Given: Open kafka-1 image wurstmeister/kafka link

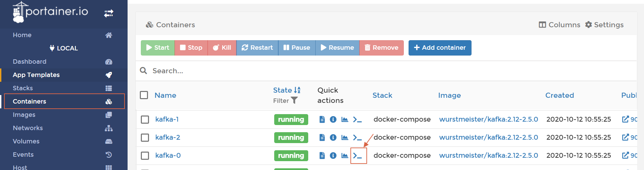Looking at the screenshot, I should point(489,119).
